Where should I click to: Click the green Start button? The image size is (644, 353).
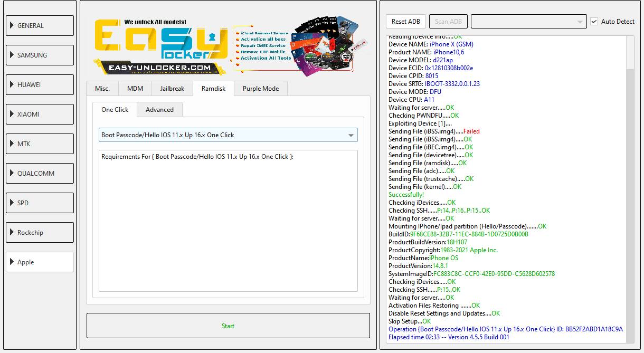(x=228, y=326)
